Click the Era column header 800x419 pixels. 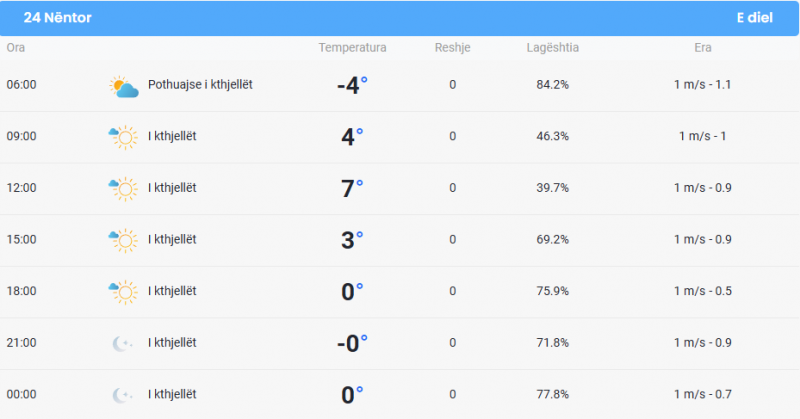703,47
